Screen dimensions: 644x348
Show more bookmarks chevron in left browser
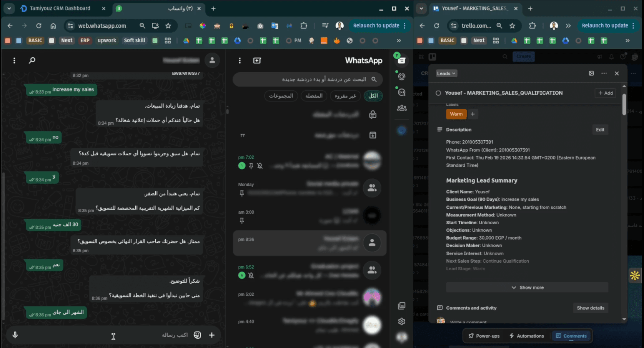[x=399, y=40]
